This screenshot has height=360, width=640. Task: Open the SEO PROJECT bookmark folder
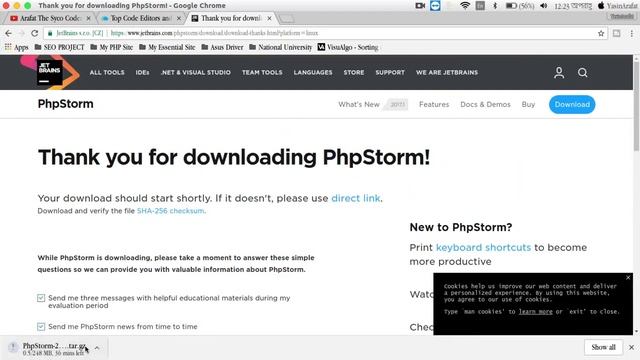point(60,47)
